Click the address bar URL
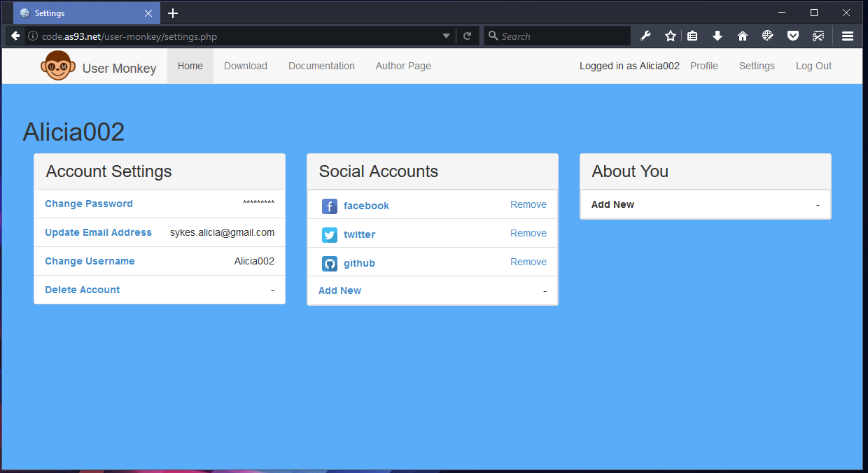The image size is (868, 473). (x=129, y=36)
